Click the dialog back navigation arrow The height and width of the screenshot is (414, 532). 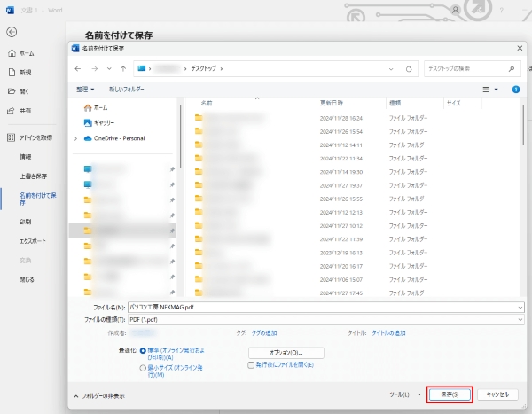click(78, 69)
